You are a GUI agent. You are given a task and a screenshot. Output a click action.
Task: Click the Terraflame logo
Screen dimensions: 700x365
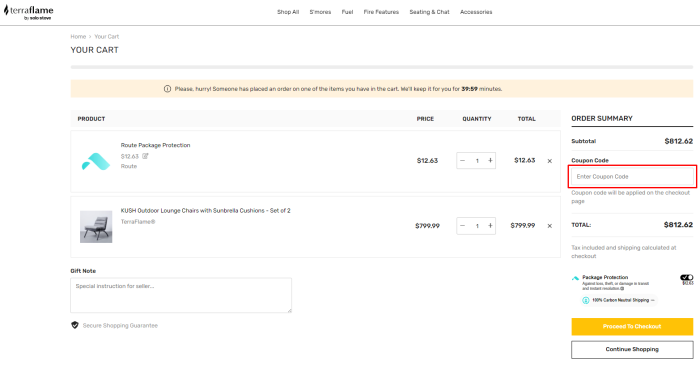click(x=29, y=12)
